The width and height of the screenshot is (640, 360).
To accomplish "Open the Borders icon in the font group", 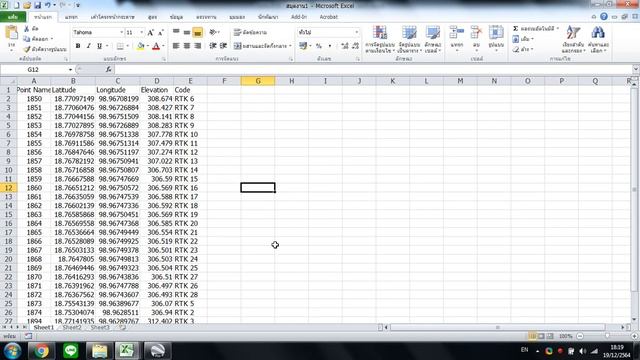I will coord(120,46).
